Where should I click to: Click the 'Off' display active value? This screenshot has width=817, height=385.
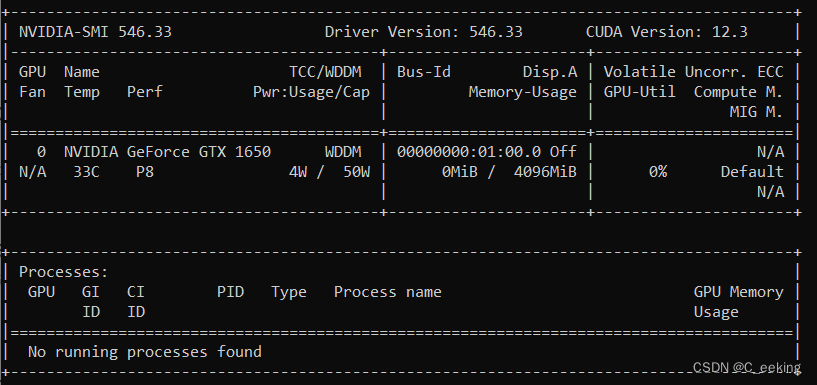pos(563,152)
